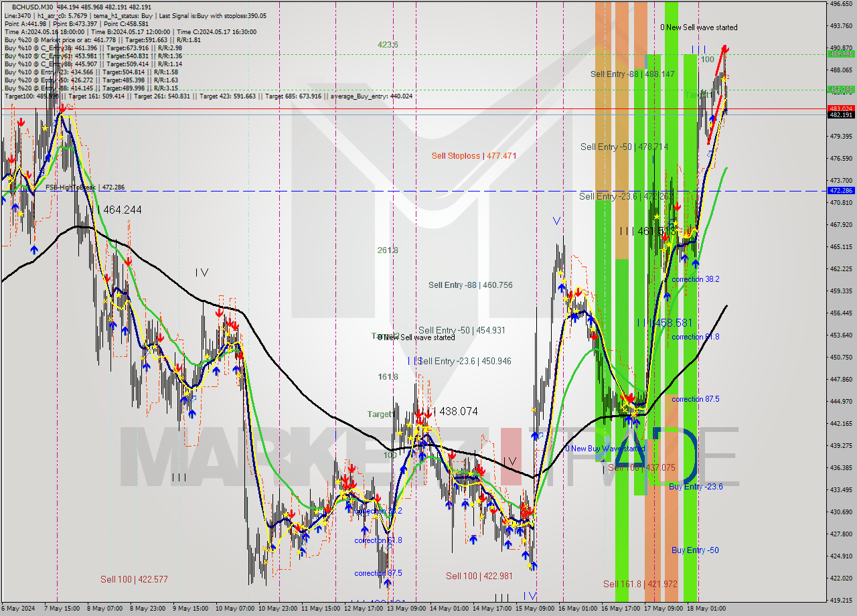This screenshot has width=857, height=616.
Task: Click the '16 May 01:00' time label
Action: tap(578, 609)
